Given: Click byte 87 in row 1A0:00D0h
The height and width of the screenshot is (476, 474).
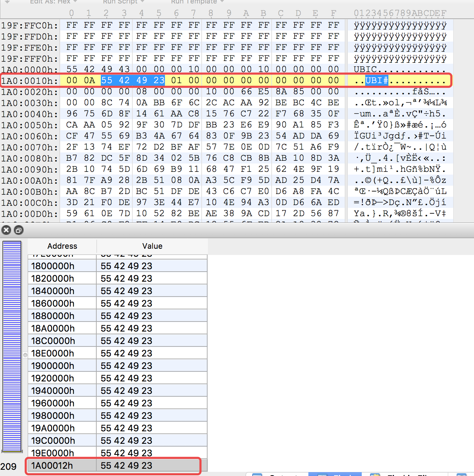Looking at the screenshot, I should tap(333, 213).
